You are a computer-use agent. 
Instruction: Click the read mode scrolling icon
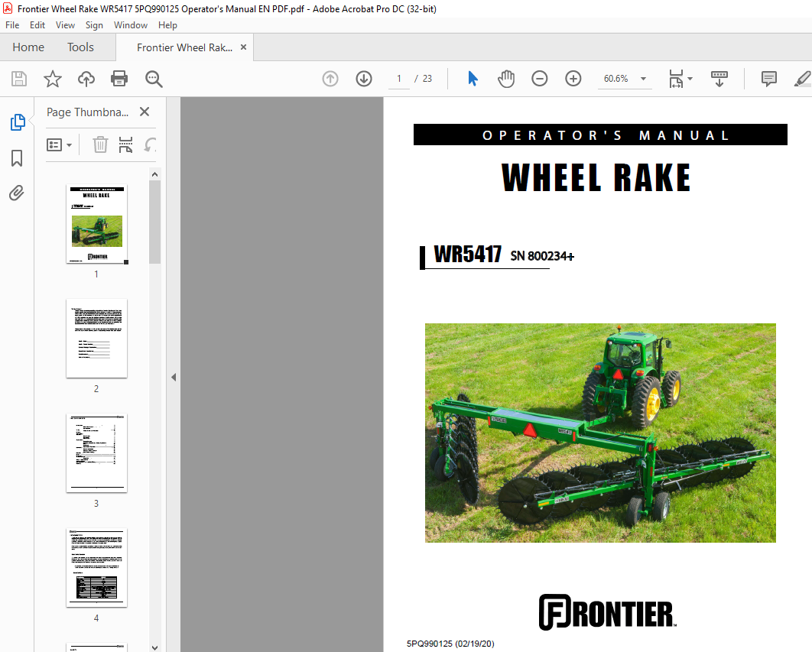(x=719, y=79)
